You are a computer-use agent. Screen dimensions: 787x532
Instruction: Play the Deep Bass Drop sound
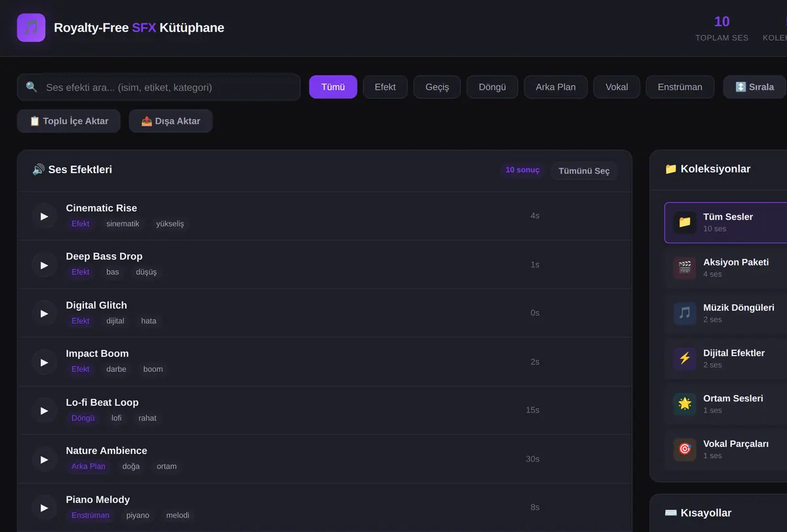pos(44,265)
